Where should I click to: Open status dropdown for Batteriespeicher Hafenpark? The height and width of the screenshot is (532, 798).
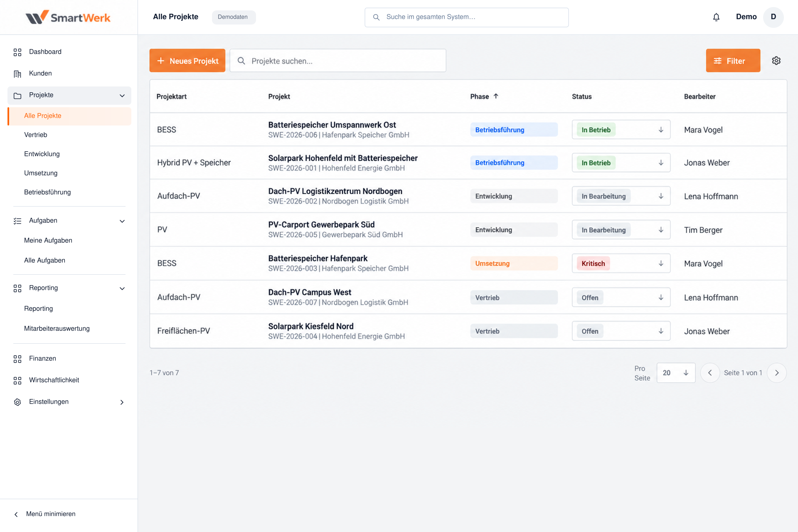point(621,264)
